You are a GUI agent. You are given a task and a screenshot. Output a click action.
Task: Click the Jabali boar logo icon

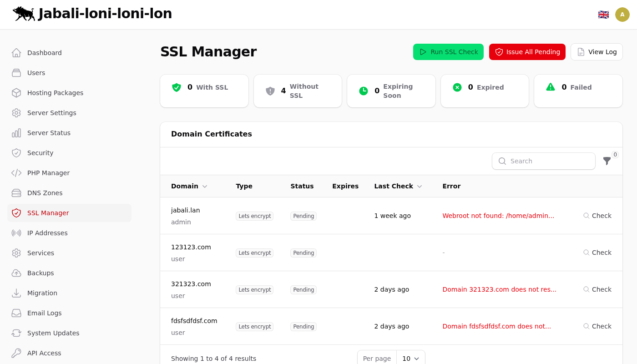(x=24, y=14)
